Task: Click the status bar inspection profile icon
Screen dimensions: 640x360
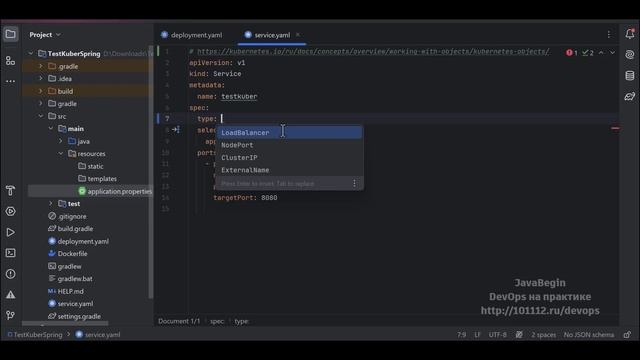Action: click(519, 335)
